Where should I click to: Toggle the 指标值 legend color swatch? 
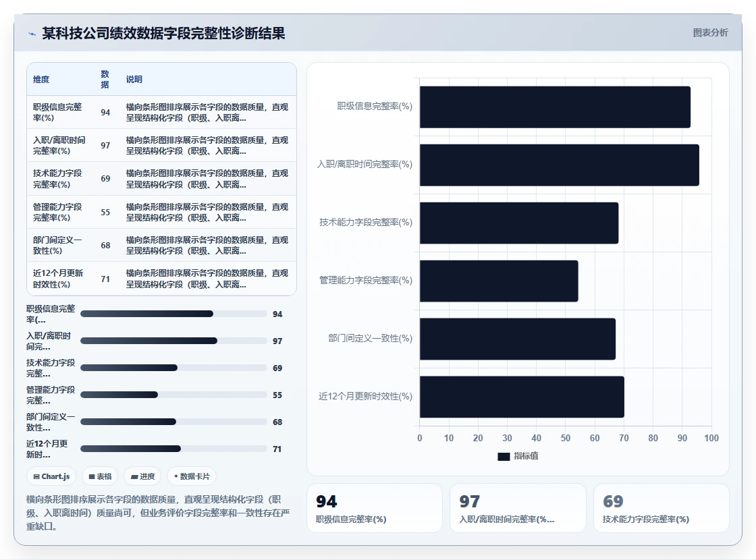pyautogui.click(x=504, y=456)
